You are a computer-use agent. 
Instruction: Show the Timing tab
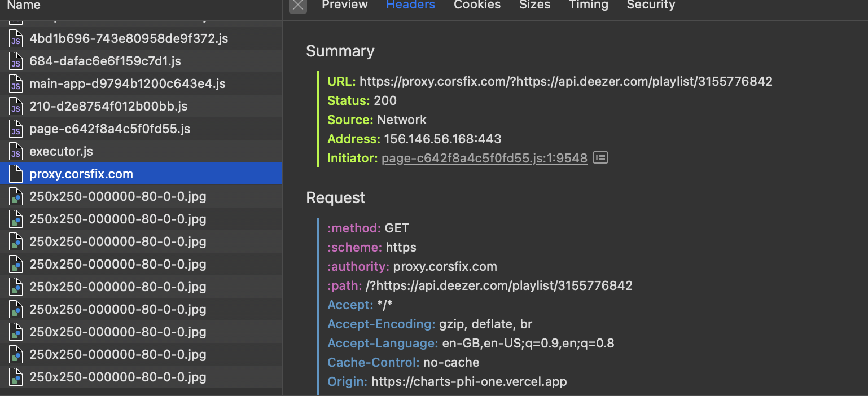(588, 5)
